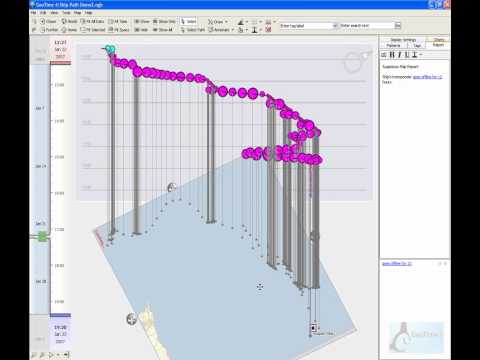Screen dimensions: 480x360
Task: Click the Underline formatting icon in report panel
Action: (407, 55)
